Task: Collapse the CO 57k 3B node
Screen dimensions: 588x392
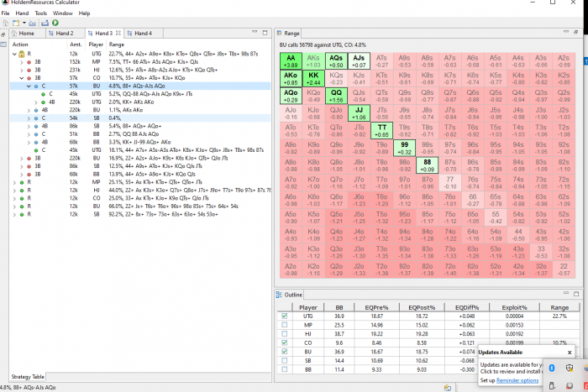Action: point(22,78)
